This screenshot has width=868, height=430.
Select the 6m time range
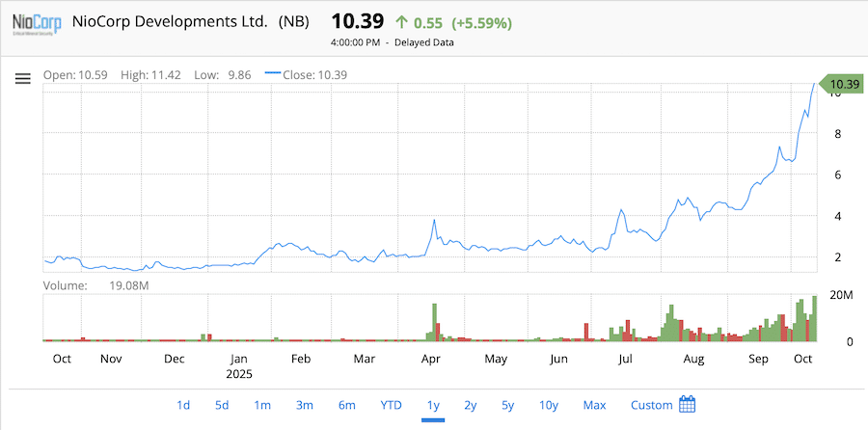346,405
